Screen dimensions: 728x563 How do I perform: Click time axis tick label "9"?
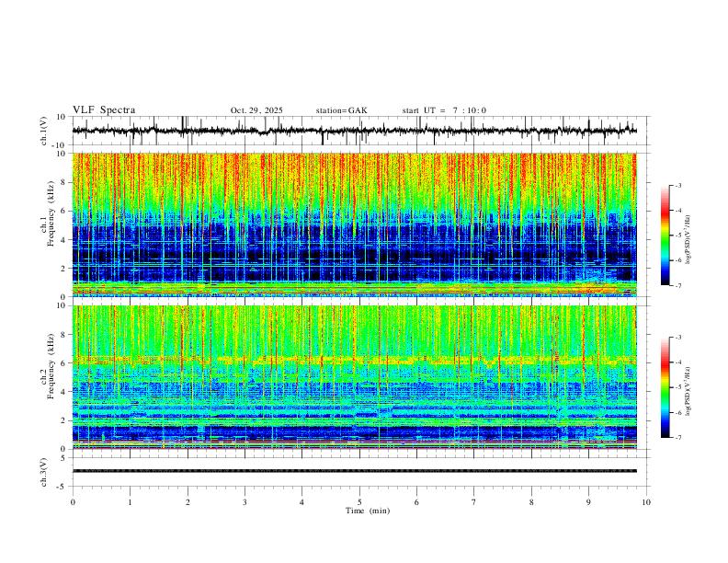588,502
